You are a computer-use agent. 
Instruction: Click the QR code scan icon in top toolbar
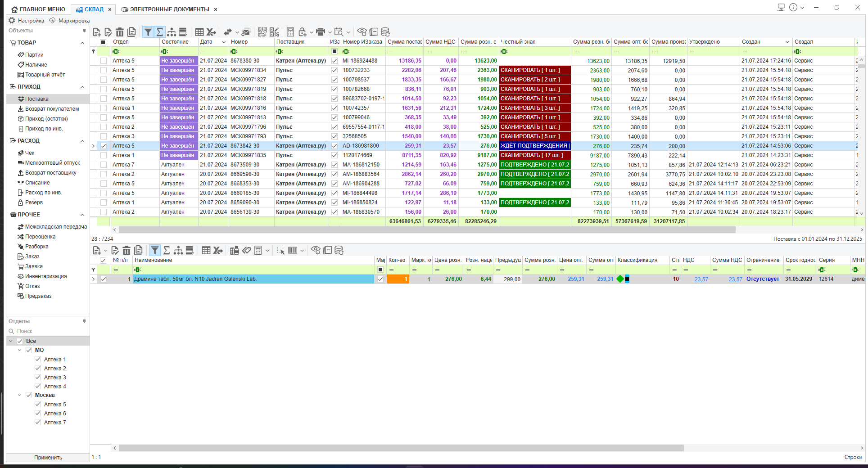(x=262, y=32)
